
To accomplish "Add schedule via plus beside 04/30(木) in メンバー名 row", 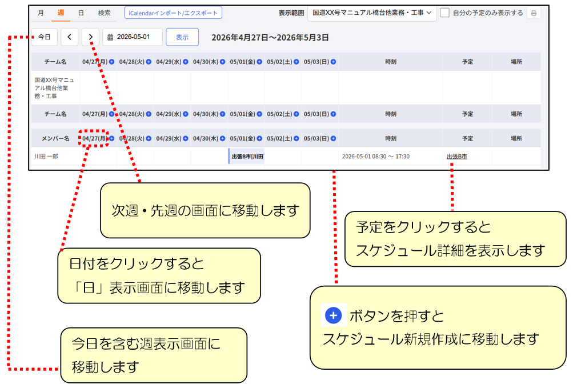I will tap(222, 138).
